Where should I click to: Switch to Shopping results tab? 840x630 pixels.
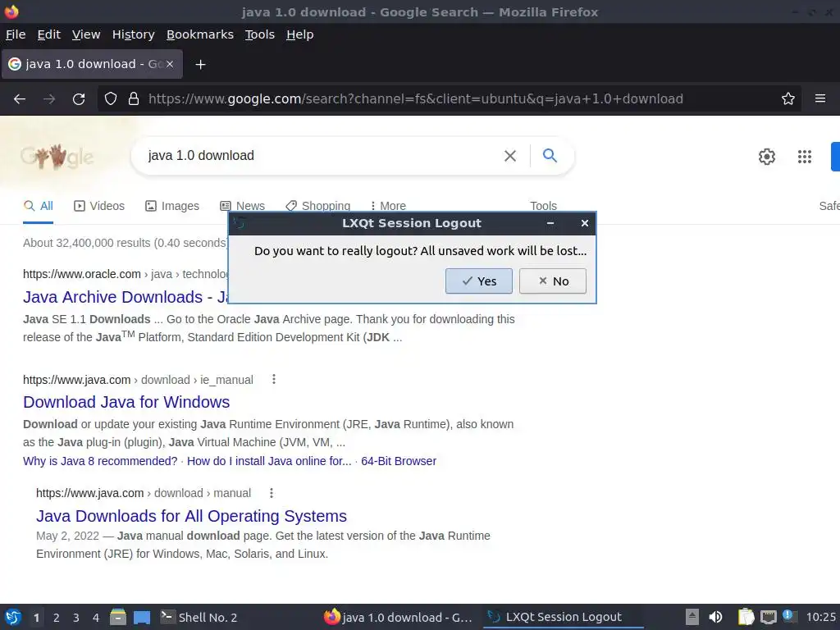click(x=317, y=206)
